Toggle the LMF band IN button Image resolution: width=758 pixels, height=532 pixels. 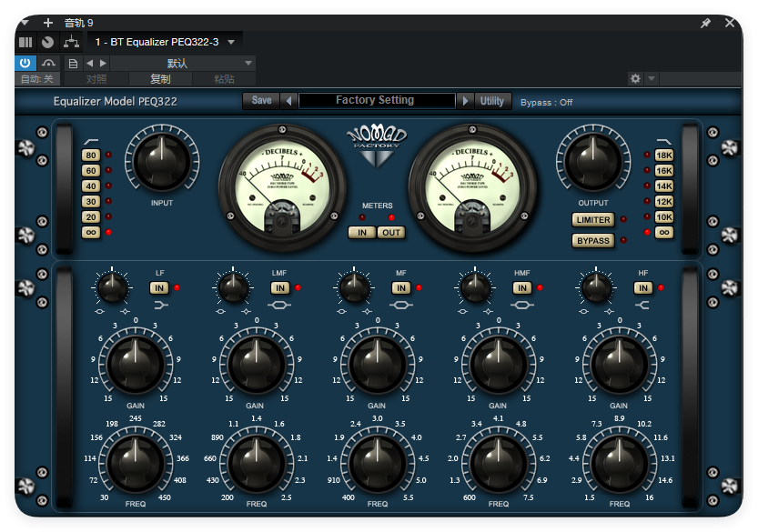[x=280, y=288]
